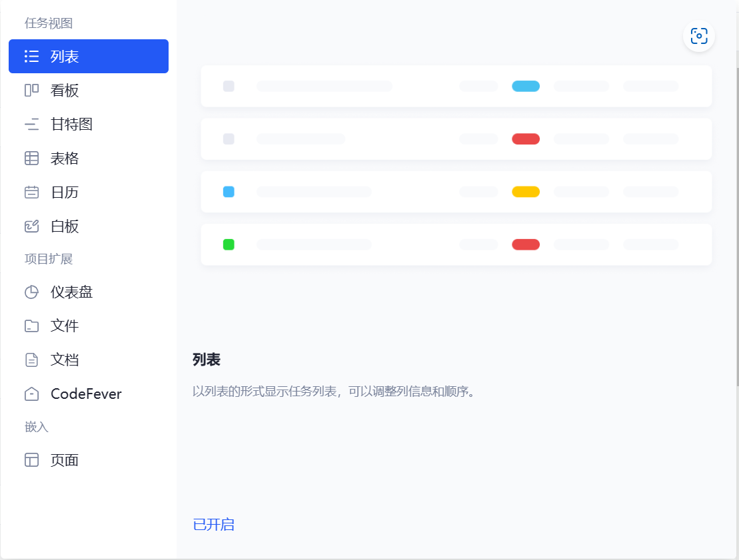Select the 日历 calendar icon
The width and height of the screenshot is (739, 560).
tap(31, 192)
